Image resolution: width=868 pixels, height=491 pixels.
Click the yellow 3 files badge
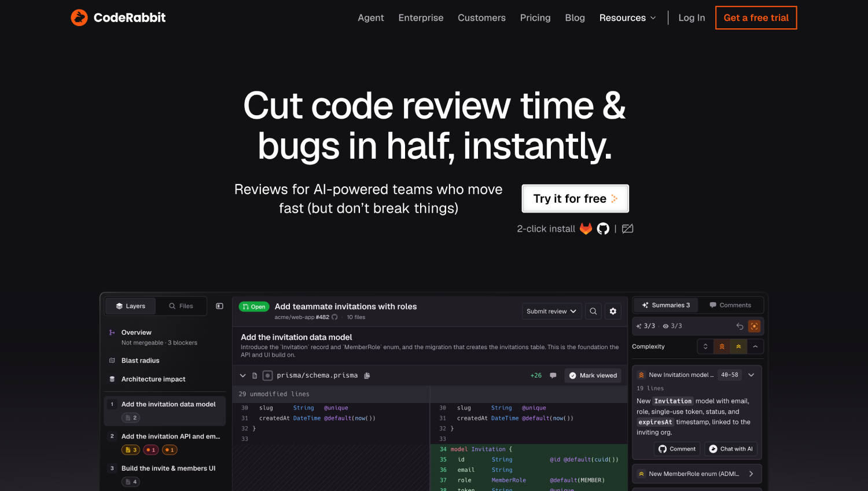pyautogui.click(x=131, y=450)
